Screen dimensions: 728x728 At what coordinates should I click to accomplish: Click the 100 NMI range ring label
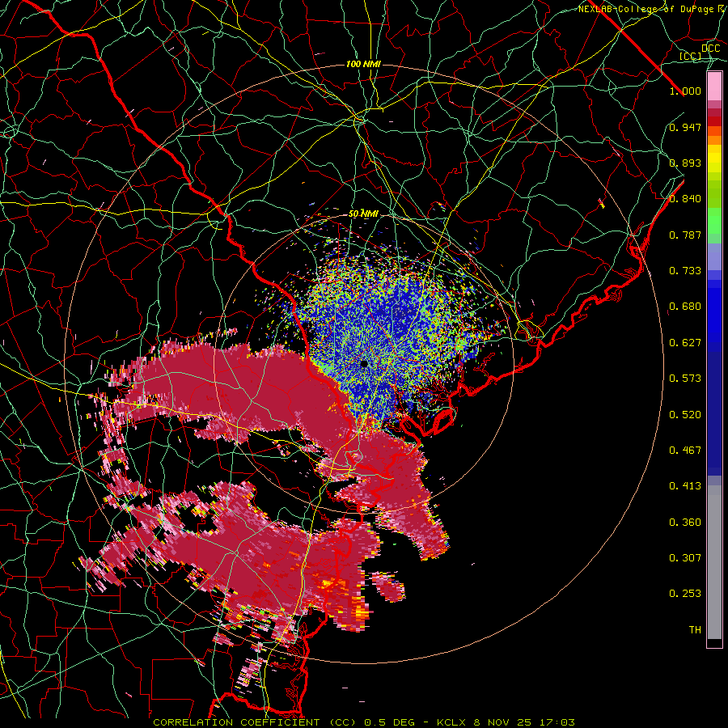coord(363,64)
